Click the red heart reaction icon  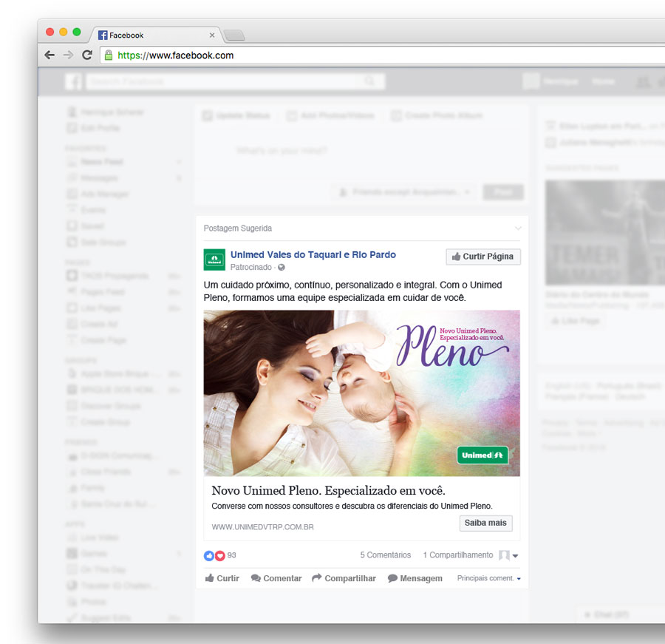219,555
